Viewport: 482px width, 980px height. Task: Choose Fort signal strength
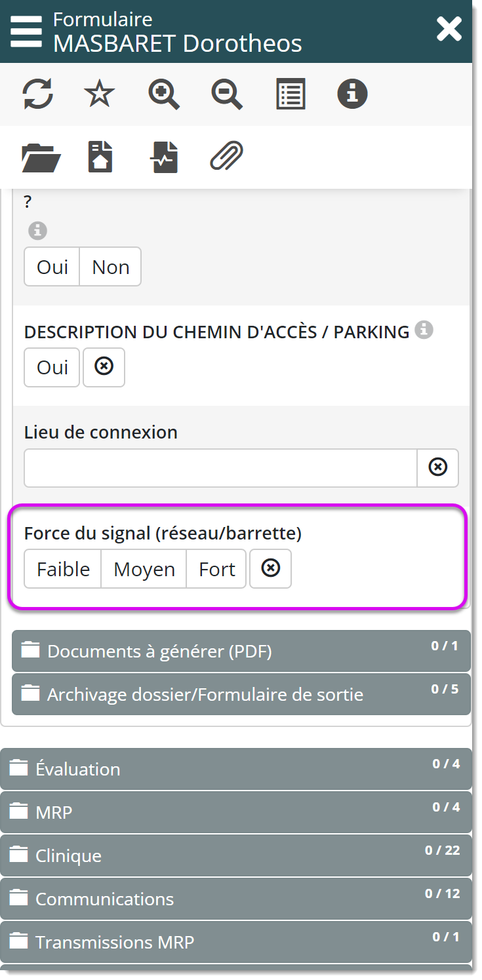pos(217,569)
